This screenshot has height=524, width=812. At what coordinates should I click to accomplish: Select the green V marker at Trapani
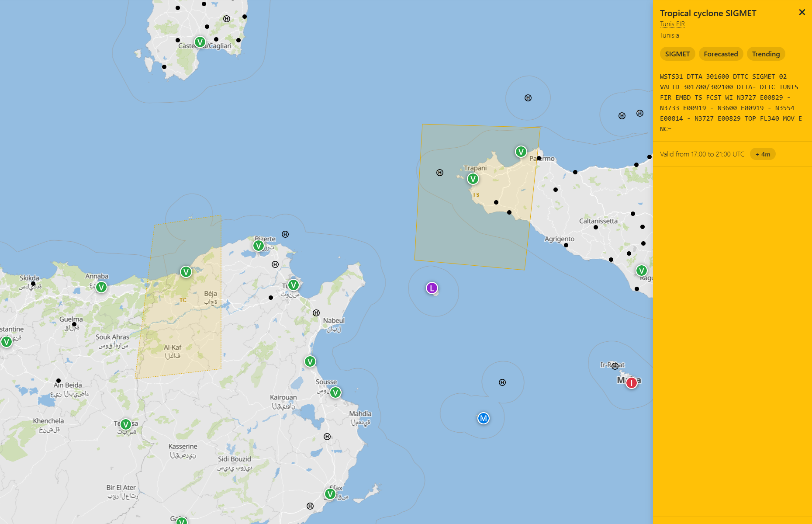(473, 179)
